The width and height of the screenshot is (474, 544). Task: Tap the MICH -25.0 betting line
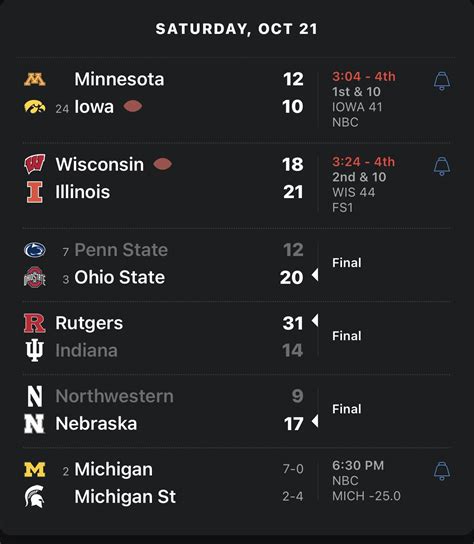click(366, 496)
